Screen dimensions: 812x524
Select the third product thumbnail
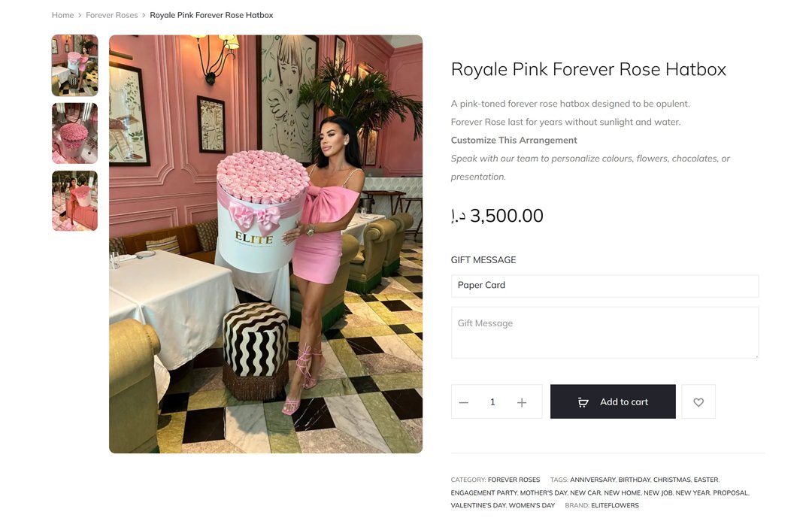click(74, 201)
